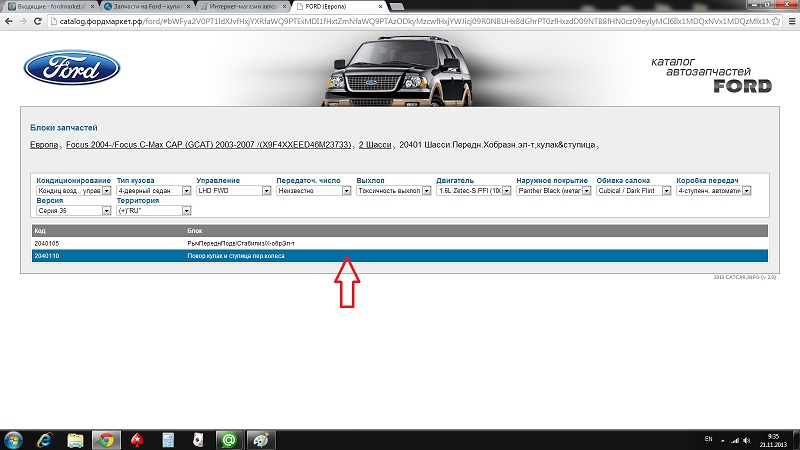Open the 2 Шасси breadcrumb link
Viewport: 800px width, 450px height.
[375, 145]
